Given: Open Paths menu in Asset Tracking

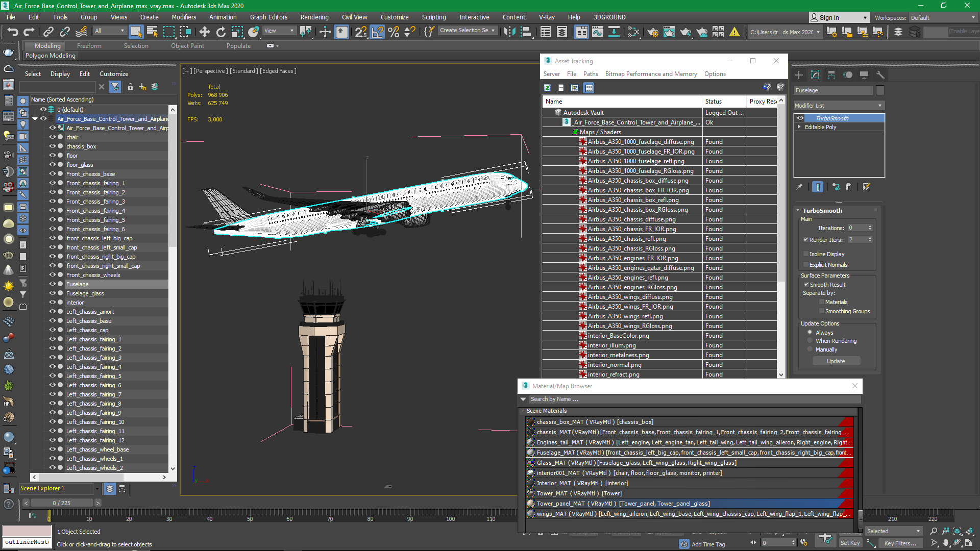Looking at the screenshot, I should click(590, 74).
